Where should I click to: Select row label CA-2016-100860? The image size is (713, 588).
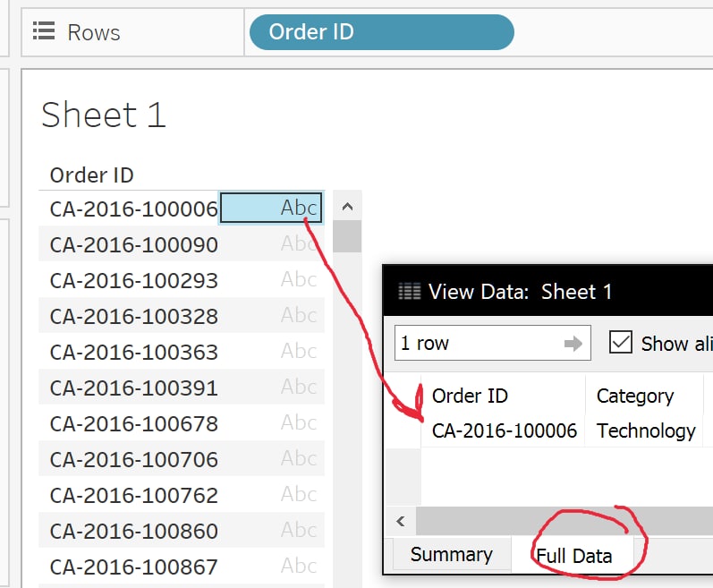pos(133,531)
